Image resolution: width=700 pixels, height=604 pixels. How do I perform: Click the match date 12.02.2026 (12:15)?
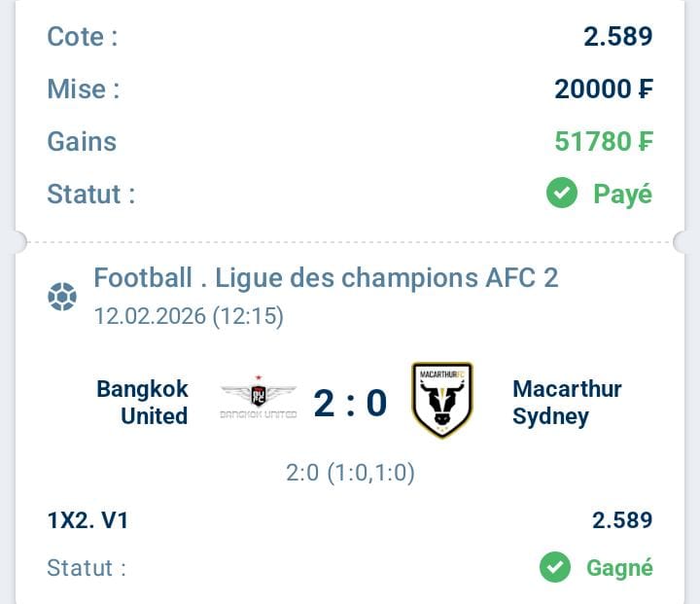(x=189, y=317)
